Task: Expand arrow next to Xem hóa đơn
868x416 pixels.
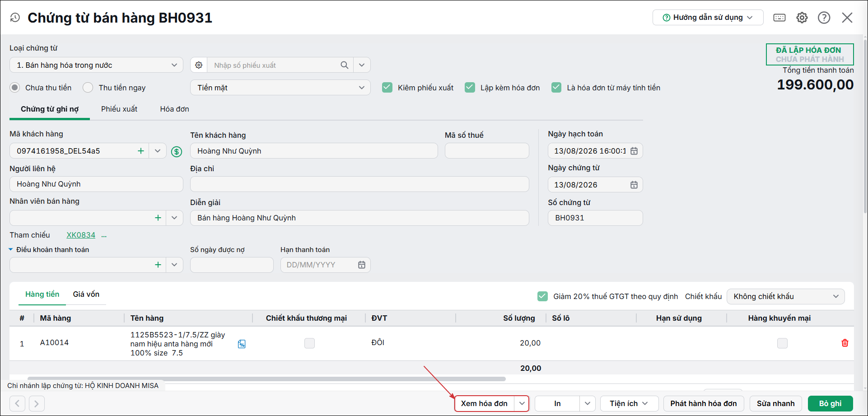Action: coord(522,403)
